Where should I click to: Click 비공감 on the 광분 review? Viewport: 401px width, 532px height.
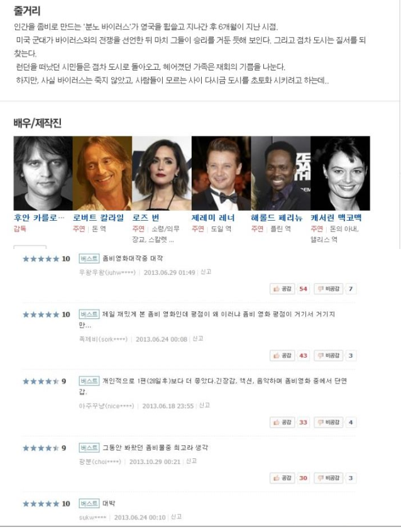(328, 478)
